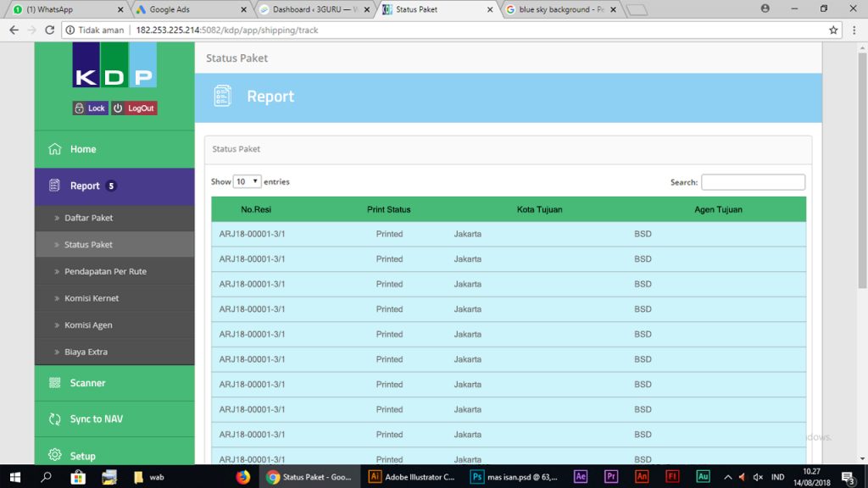The width and height of the screenshot is (868, 488).
Task: Open a new browser tab
Action: [x=637, y=10]
